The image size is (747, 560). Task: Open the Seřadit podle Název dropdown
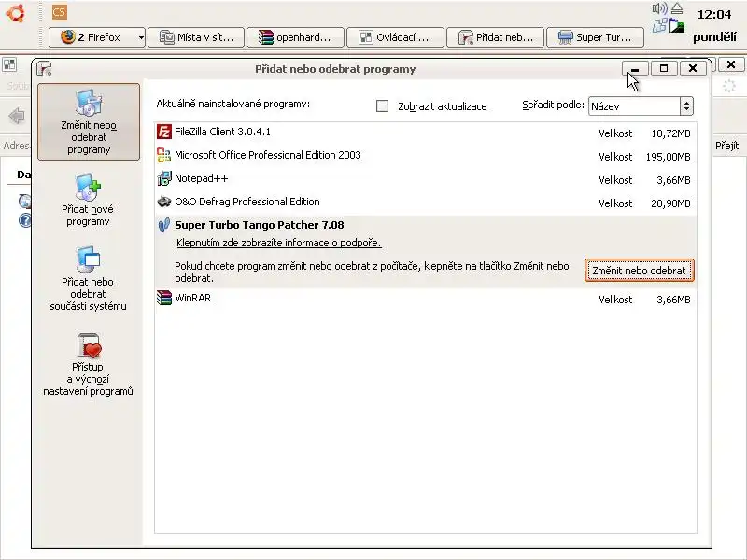(641, 105)
